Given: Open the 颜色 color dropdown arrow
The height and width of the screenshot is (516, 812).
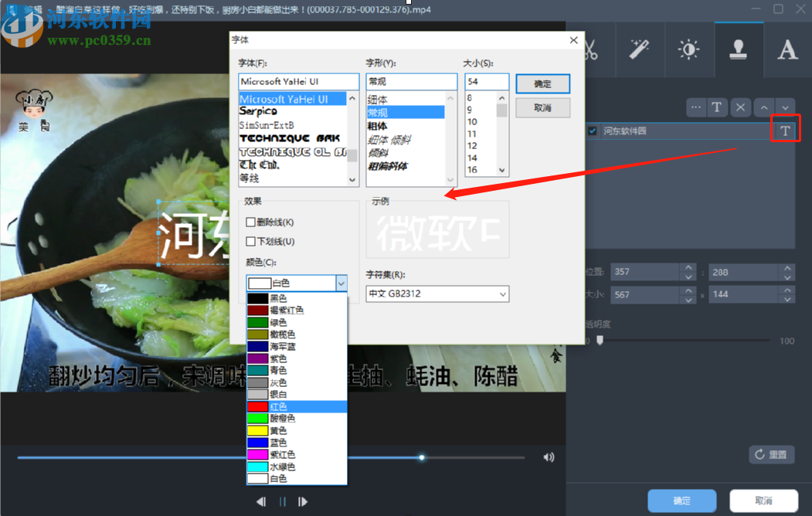Looking at the screenshot, I should point(341,283).
